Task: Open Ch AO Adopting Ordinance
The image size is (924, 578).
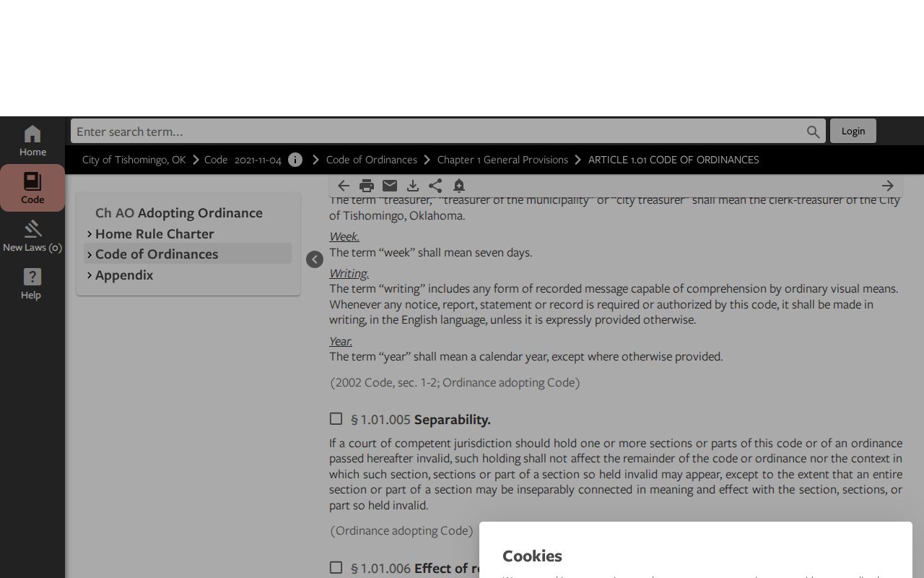Action: click(179, 213)
